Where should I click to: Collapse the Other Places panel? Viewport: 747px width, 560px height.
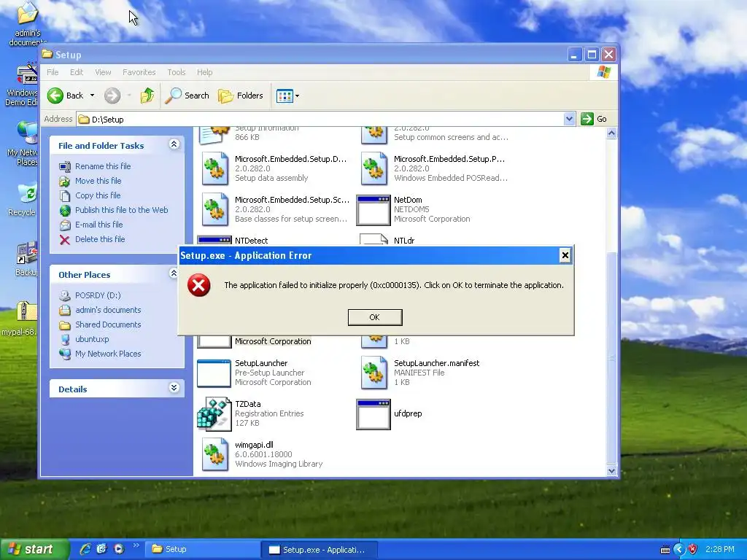[x=174, y=273]
